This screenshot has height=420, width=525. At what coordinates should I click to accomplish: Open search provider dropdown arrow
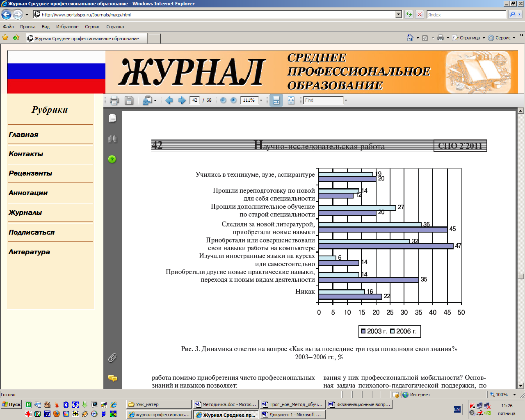520,14
